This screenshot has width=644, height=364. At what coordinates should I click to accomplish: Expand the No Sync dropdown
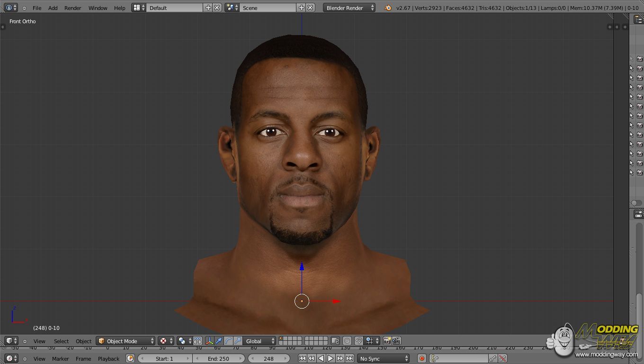click(383, 359)
